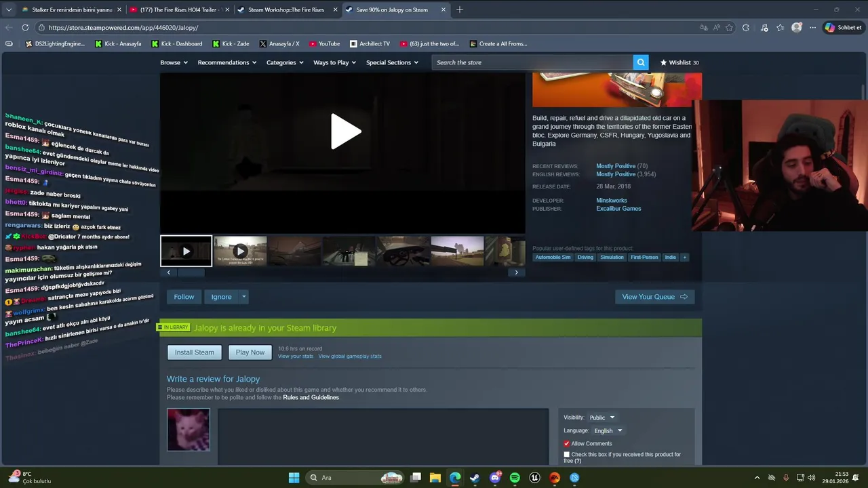Switch to The Fire Rises HOI4 Trailer tab

pos(180,9)
